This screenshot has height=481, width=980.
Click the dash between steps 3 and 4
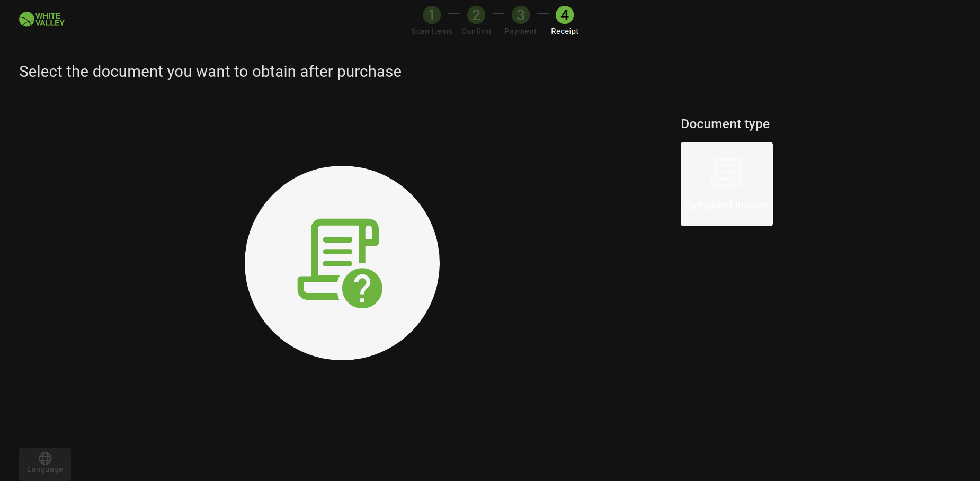point(542,14)
